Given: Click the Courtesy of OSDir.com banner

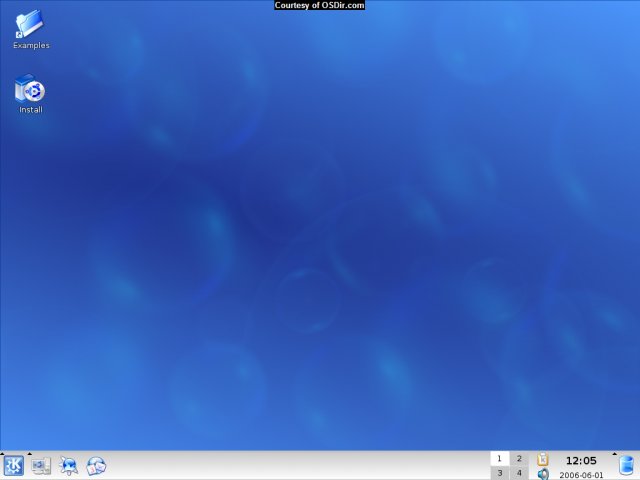Looking at the screenshot, I should [320, 5].
